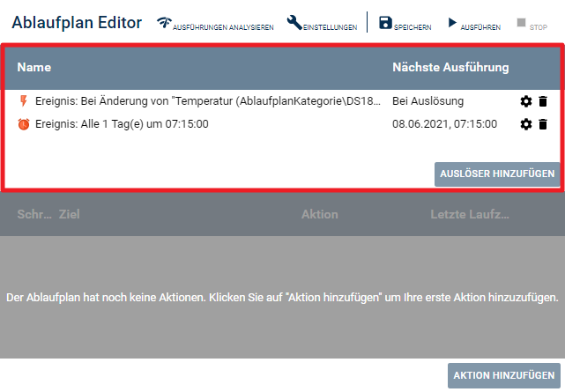Image resolution: width=565 pixels, height=392 pixels.
Task: Click the alarm clock icon of the daily trigger
Action: (24, 124)
